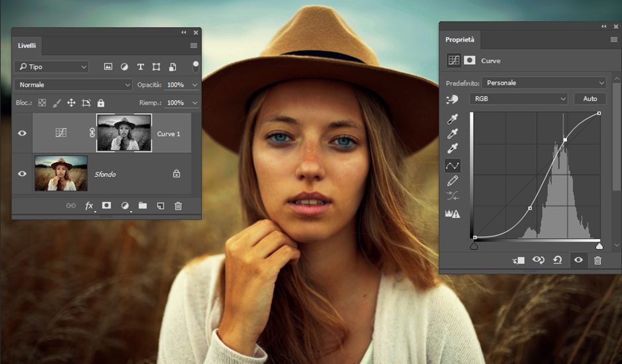Select edit points curve tool

click(452, 165)
